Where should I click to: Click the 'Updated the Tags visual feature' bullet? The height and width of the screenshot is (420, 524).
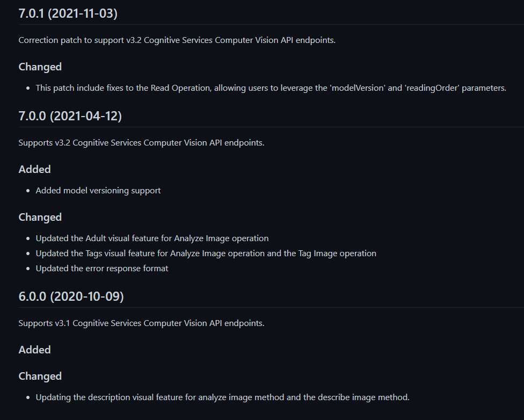point(206,254)
